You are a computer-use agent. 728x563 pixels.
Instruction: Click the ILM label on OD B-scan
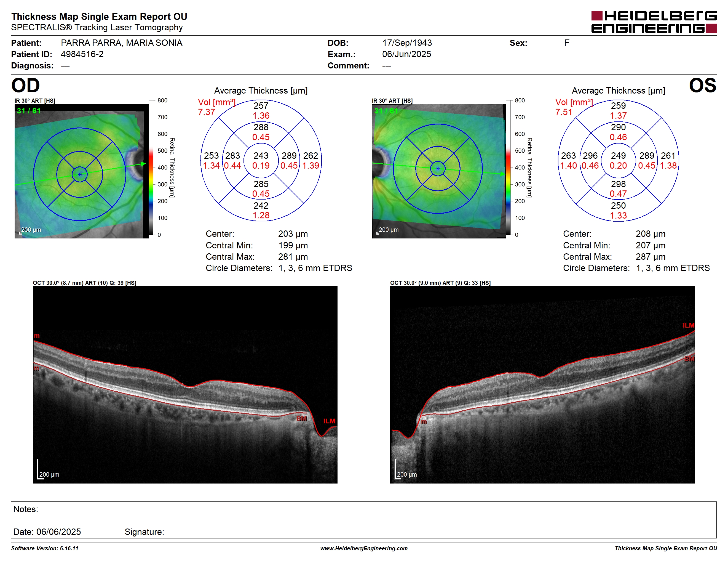pyautogui.click(x=329, y=421)
